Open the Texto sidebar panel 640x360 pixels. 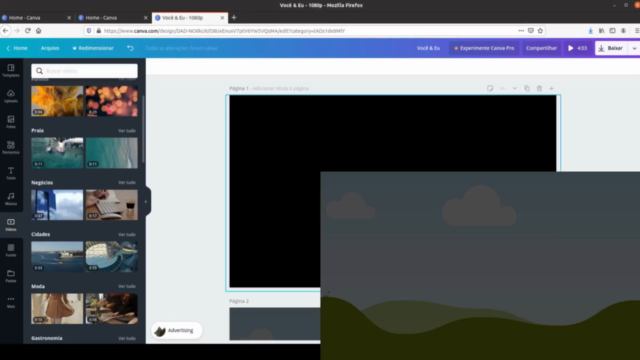click(11, 173)
